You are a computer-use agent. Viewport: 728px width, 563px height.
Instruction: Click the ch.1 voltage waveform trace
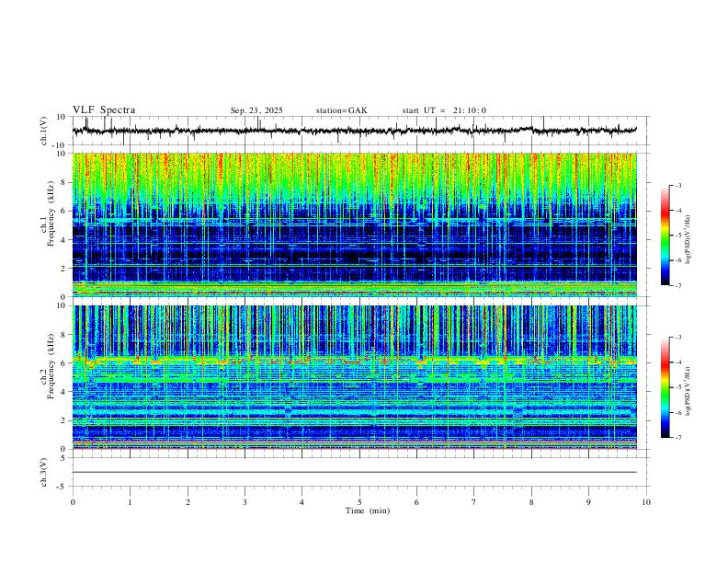tap(355, 131)
